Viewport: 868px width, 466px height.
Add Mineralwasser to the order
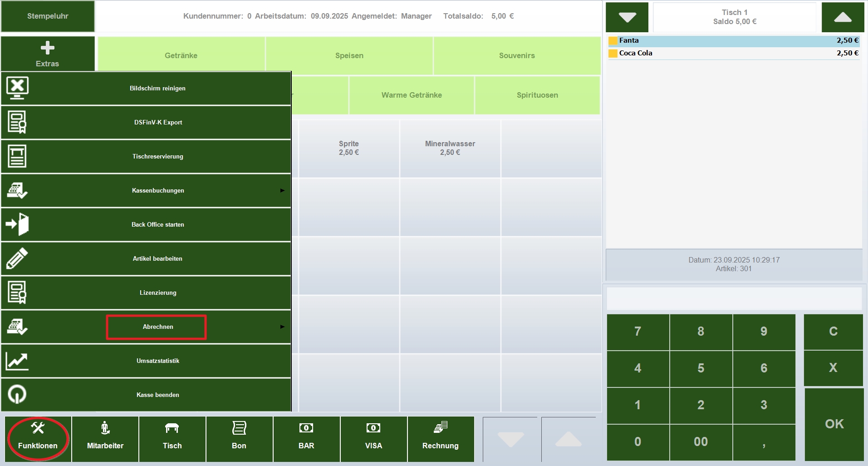pos(450,148)
